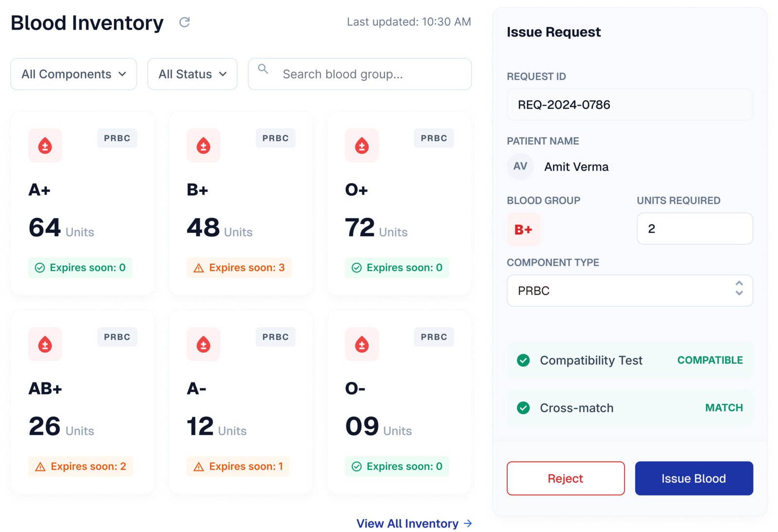Click the search magnifier icon
The image size is (778, 532).
263,69
